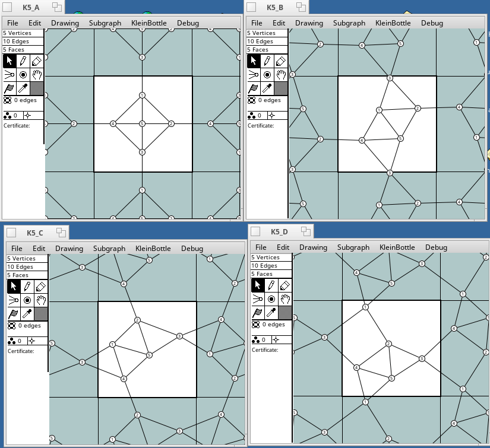Pick the gray pattern swatch in K5_D
The width and height of the screenshot is (490, 448).
(x=285, y=312)
